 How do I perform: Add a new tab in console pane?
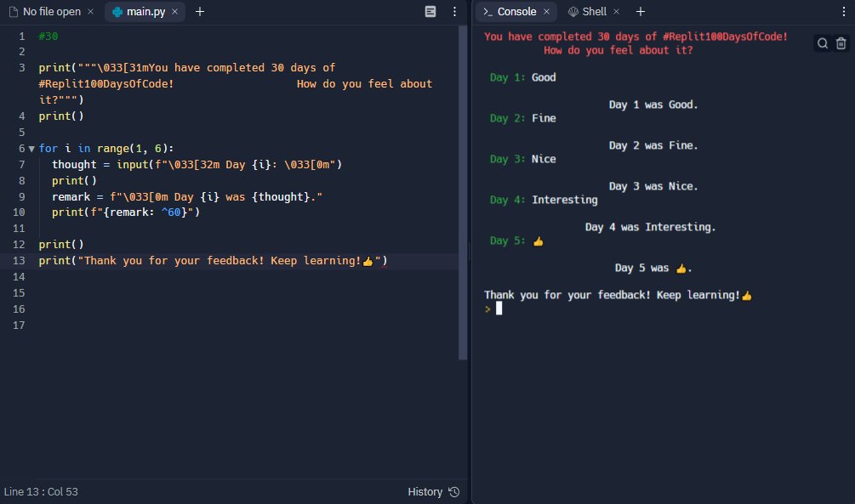[x=640, y=11]
